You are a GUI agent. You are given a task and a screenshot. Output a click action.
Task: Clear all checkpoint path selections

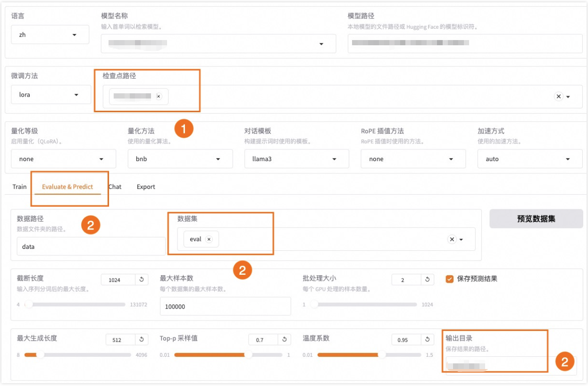click(x=559, y=96)
